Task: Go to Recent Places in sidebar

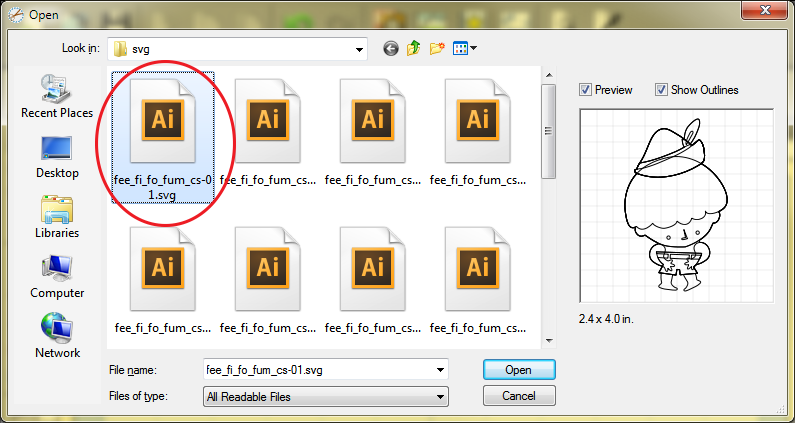Action: 57,96
